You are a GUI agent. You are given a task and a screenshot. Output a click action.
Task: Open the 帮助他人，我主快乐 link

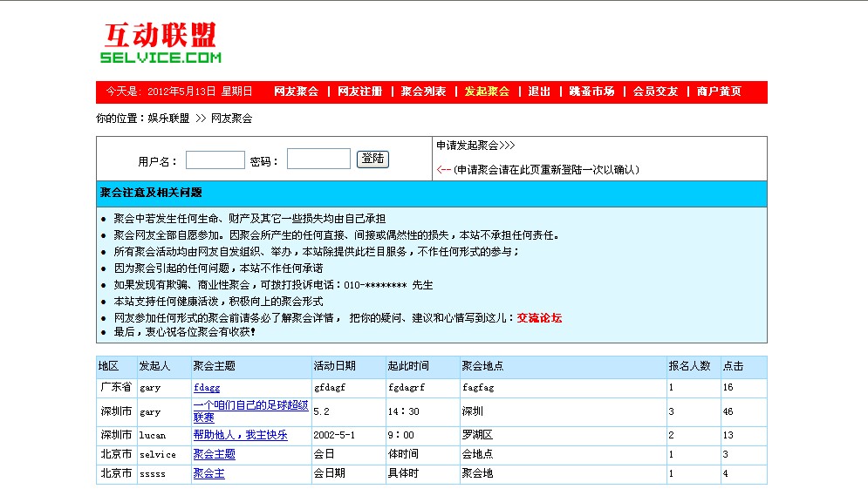click(x=240, y=435)
